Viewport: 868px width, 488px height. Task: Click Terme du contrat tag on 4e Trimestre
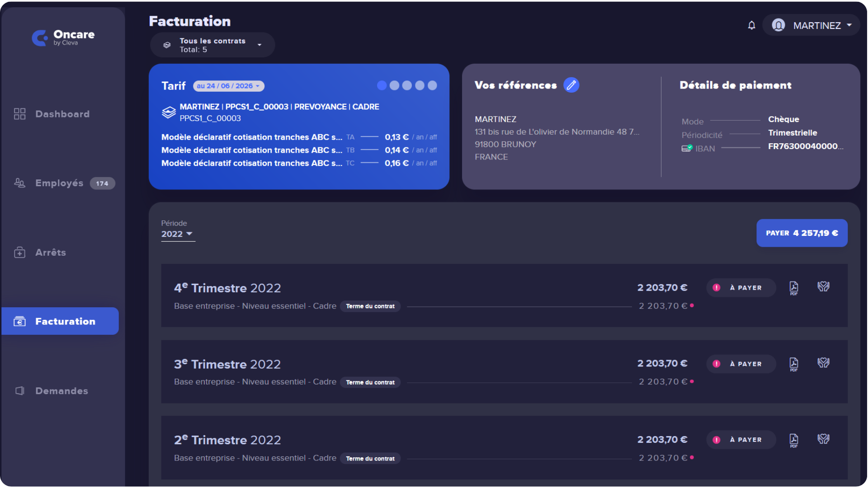click(370, 306)
